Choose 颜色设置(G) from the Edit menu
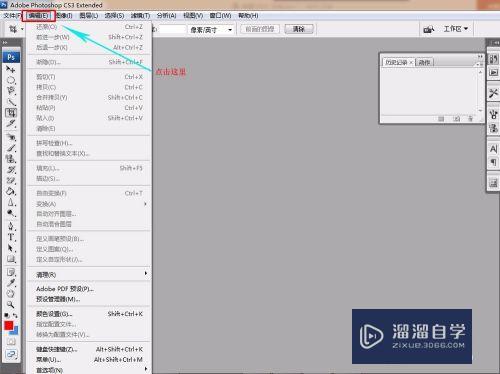 [x=89, y=314]
